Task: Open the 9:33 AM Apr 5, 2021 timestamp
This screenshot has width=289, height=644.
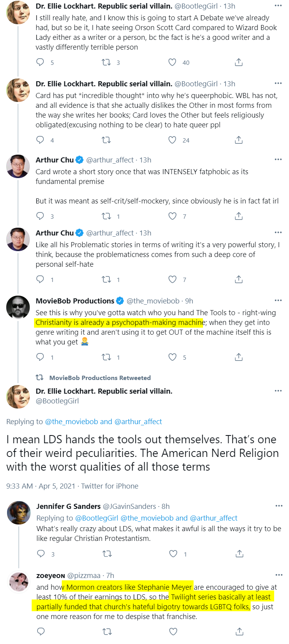Action: point(41,486)
